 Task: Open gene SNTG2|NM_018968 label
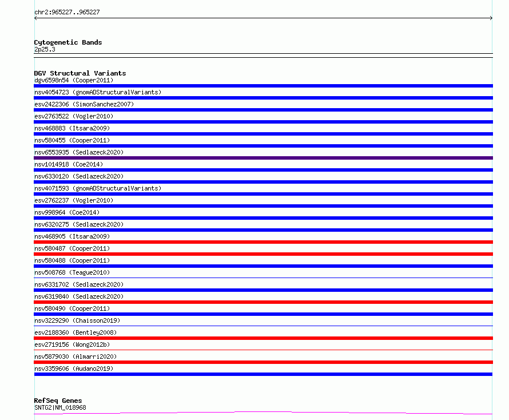[60, 407]
